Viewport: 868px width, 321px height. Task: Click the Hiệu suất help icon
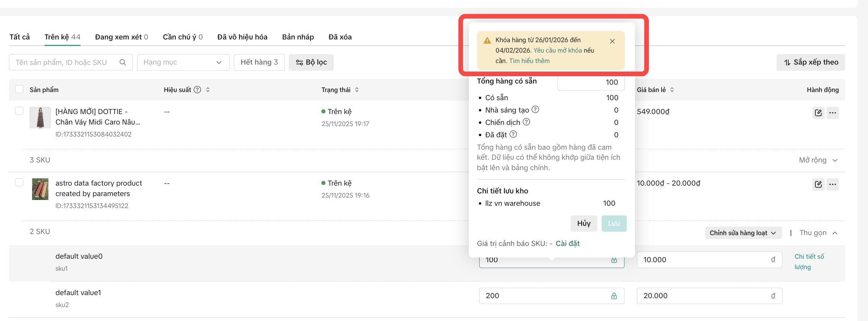click(x=197, y=90)
